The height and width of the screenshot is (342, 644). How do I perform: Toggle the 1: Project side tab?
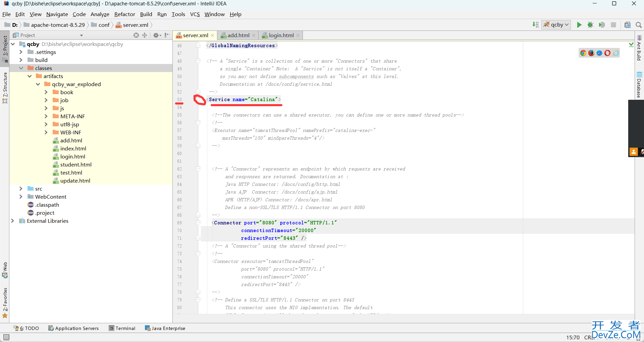(x=5, y=49)
